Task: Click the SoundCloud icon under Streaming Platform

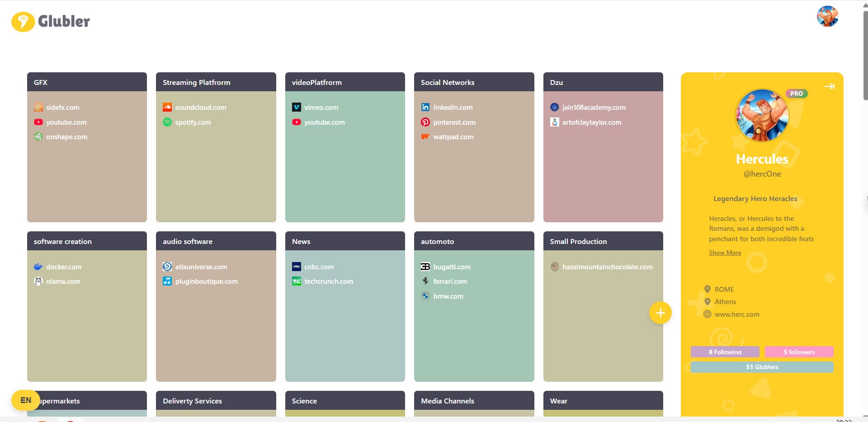Action: pos(167,107)
